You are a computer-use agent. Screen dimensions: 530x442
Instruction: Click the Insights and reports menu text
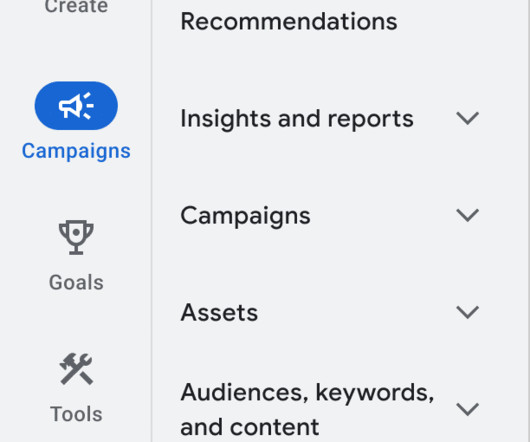[297, 119]
